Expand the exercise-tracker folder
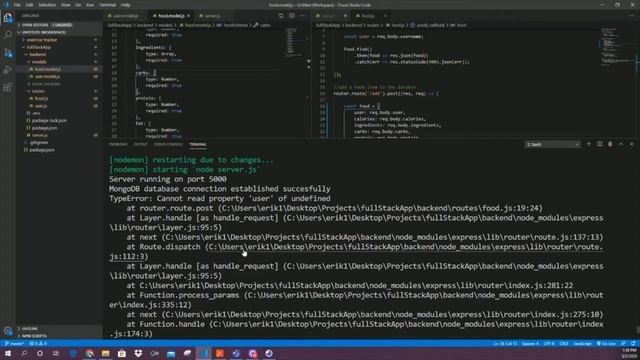 tap(59, 40)
